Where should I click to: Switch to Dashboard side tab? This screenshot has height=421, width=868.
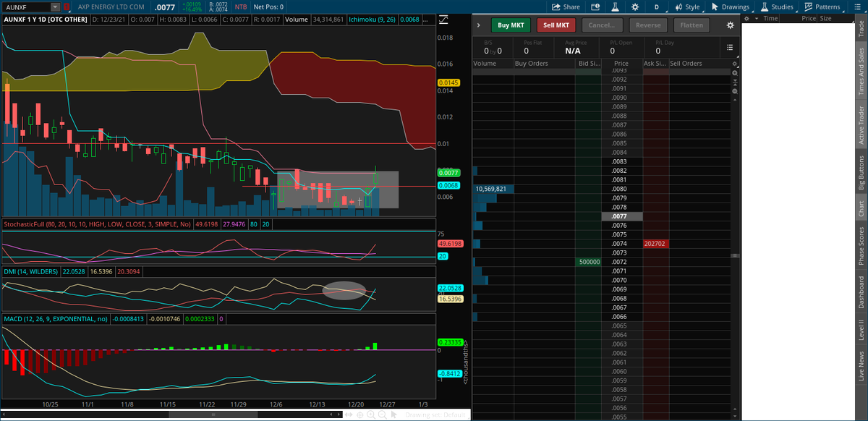click(x=861, y=292)
